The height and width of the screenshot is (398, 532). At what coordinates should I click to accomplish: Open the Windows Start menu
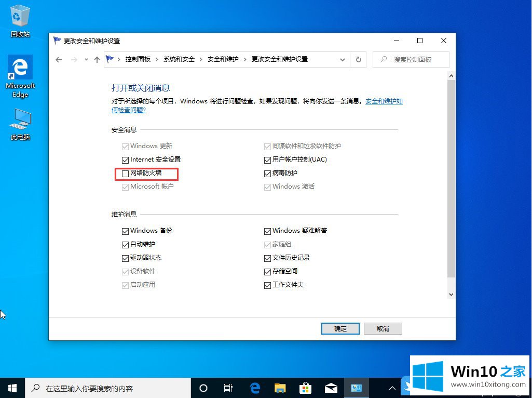[x=12, y=388]
